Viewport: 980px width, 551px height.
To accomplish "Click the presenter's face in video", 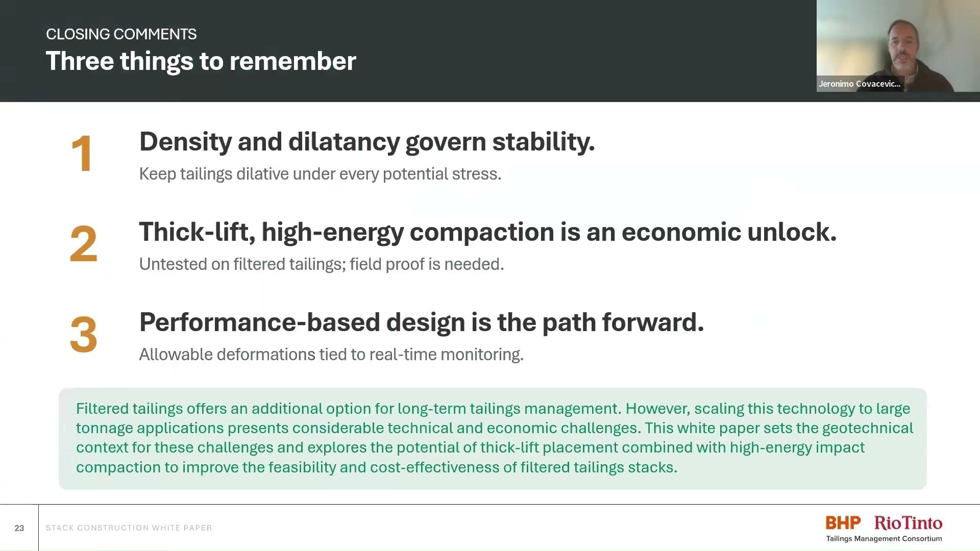I will click(902, 46).
